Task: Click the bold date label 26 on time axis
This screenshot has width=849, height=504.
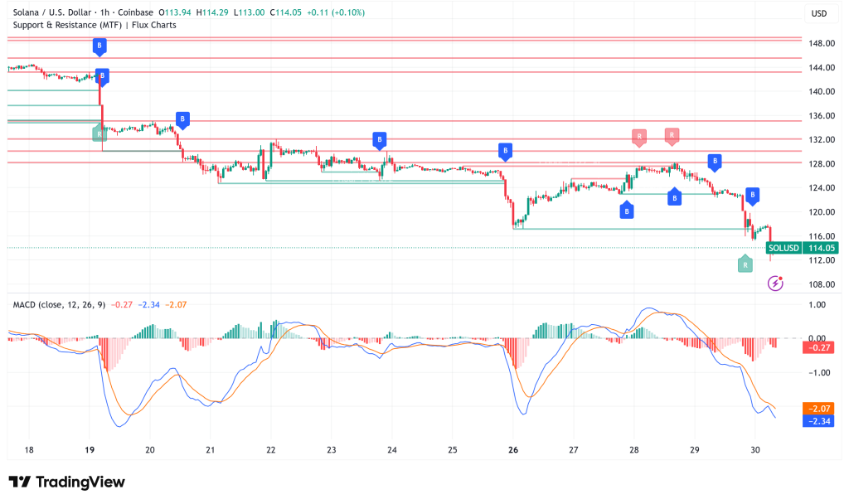Action: (512, 450)
